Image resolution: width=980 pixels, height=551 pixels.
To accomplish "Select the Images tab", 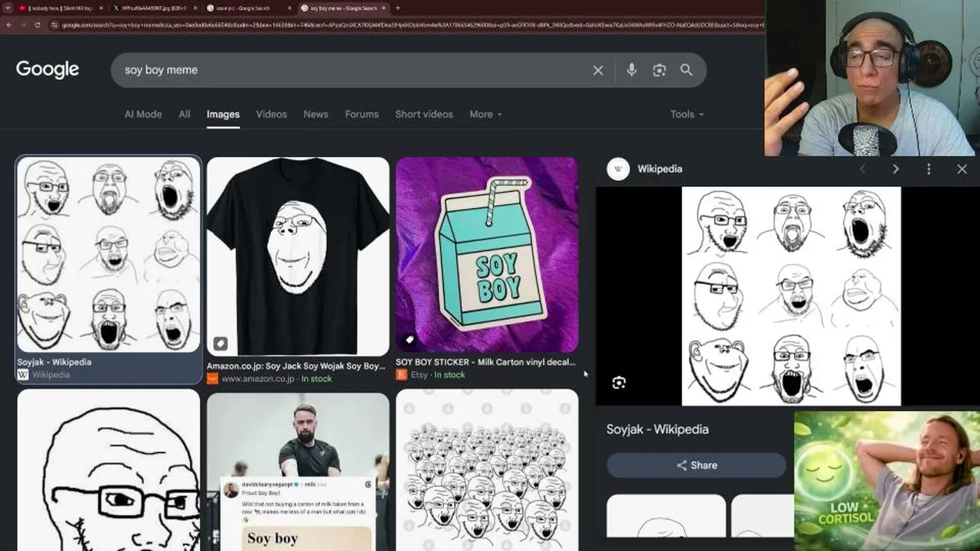I will pyautogui.click(x=223, y=114).
